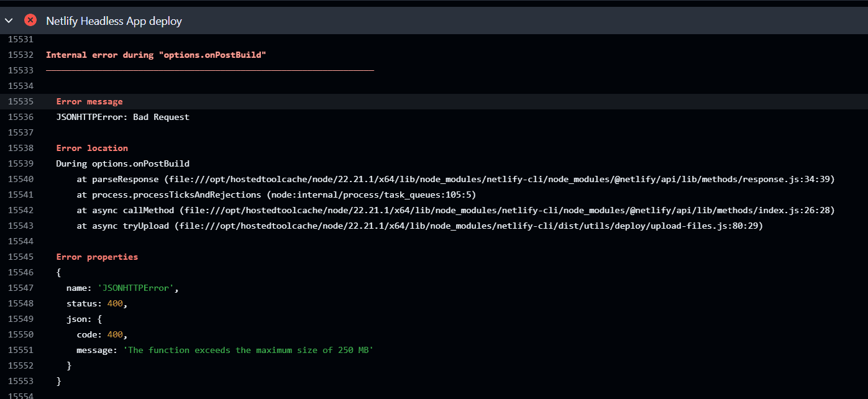Click the "Netlify Headless App deploy" step title
The height and width of the screenshot is (399, 868).
click(x=114, y=21)
